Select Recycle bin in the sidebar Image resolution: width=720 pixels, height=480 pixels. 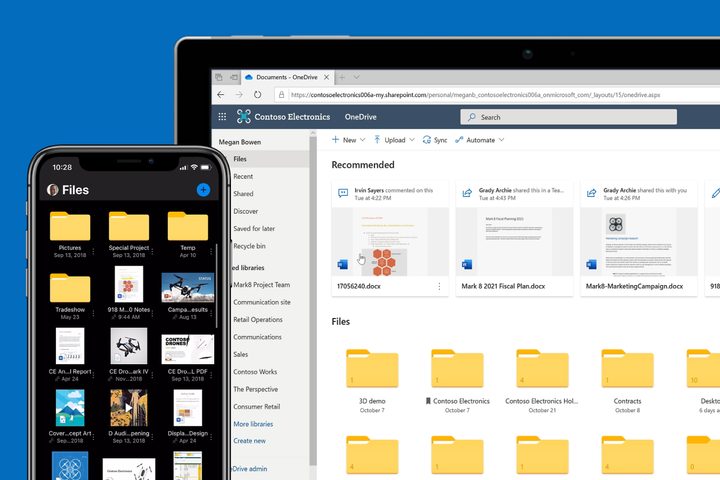pos(250,246)
